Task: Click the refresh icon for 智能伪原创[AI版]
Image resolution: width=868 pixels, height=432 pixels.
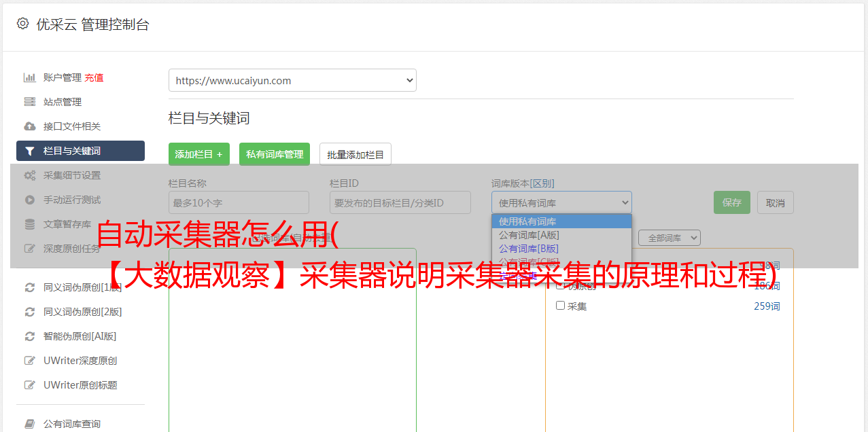Action: point(29,336)
